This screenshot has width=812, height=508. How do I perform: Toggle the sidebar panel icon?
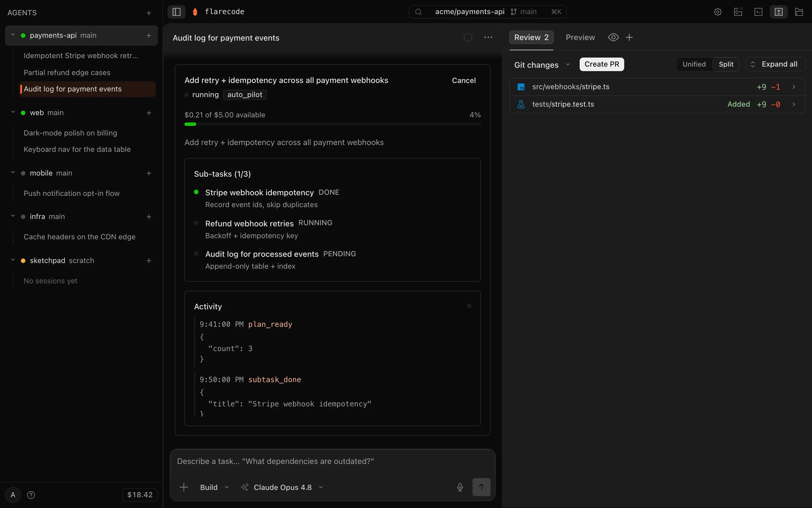point(176,12)
